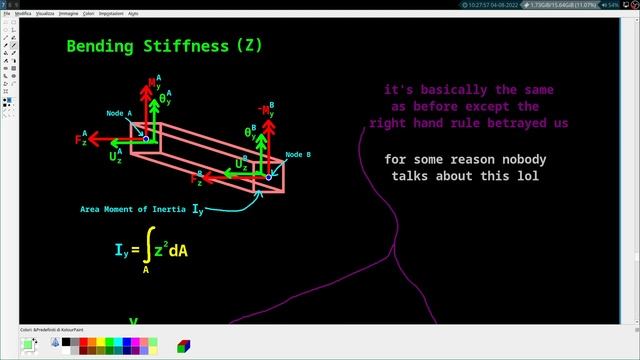Pick the bright red palette swatch

pyautogui.click(x=84, y=342)
